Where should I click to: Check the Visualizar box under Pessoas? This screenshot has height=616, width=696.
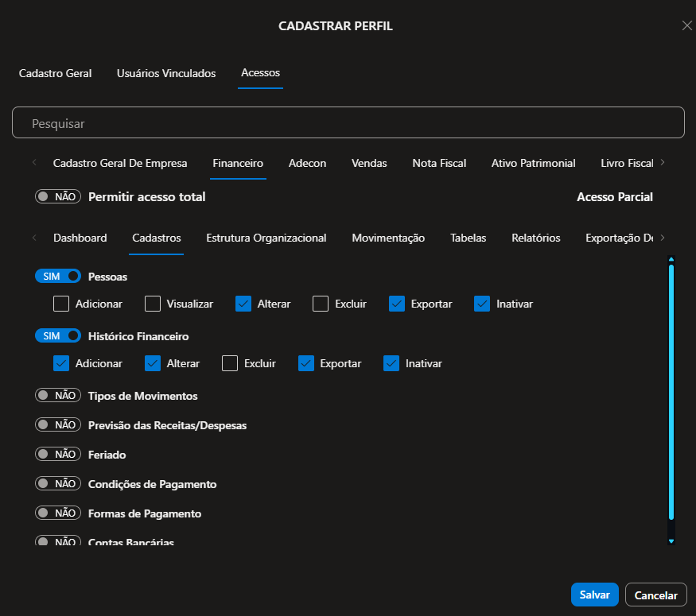pos(153,304)
